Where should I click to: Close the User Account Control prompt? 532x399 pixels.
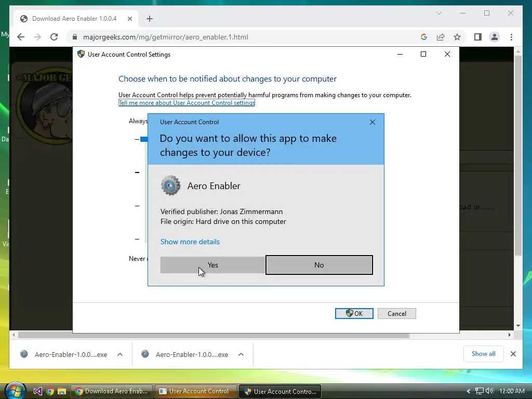(372, 122)
